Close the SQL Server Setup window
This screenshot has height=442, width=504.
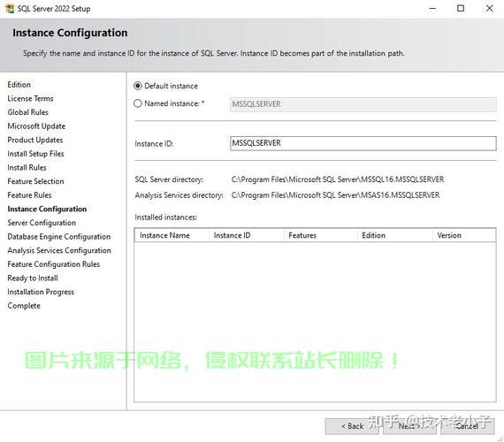(x=489, y=8)
